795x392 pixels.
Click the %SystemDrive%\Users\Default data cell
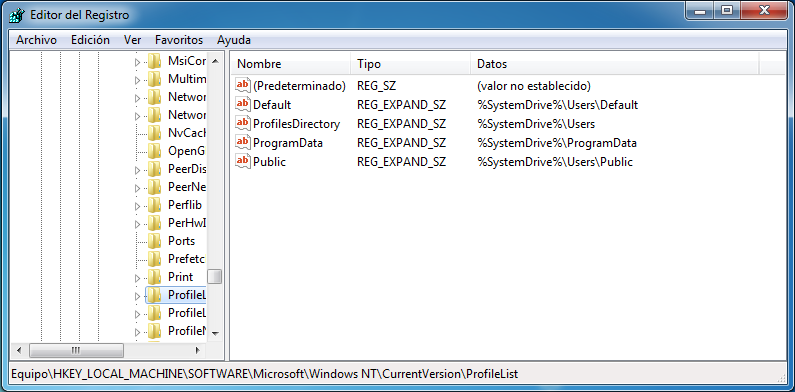click(558, 105)
